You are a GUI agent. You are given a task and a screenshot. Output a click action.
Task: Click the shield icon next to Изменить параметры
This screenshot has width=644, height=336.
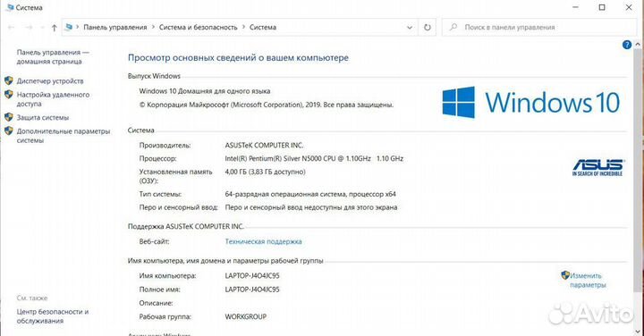pos(565,275)
